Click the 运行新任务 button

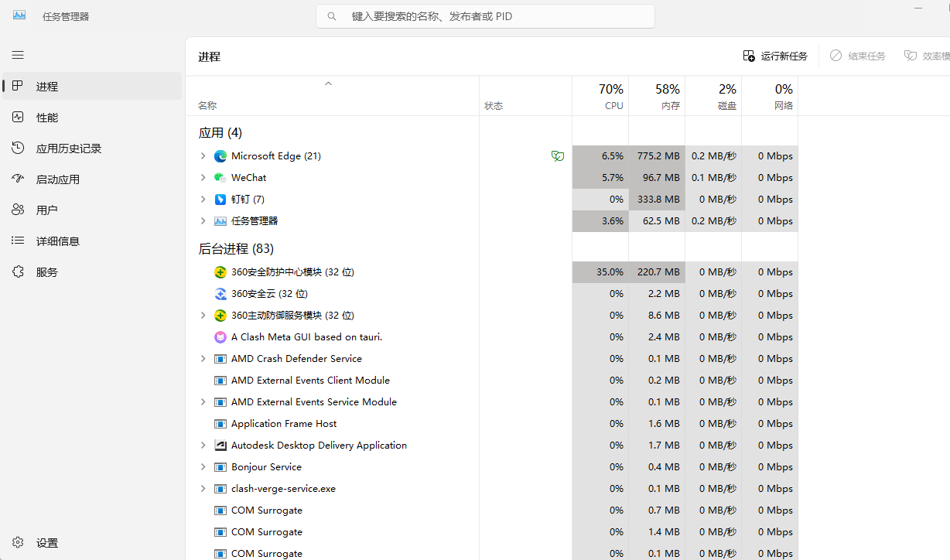coord(775,56)
